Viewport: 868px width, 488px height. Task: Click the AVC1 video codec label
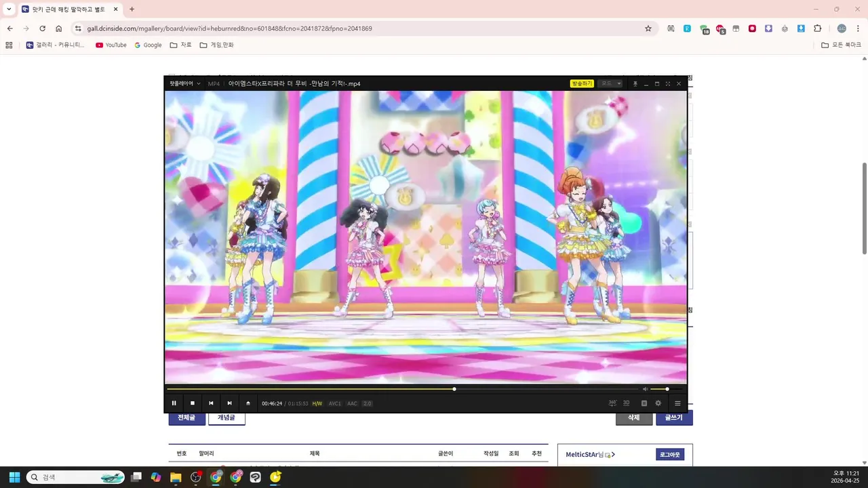[x=335, y=403]
